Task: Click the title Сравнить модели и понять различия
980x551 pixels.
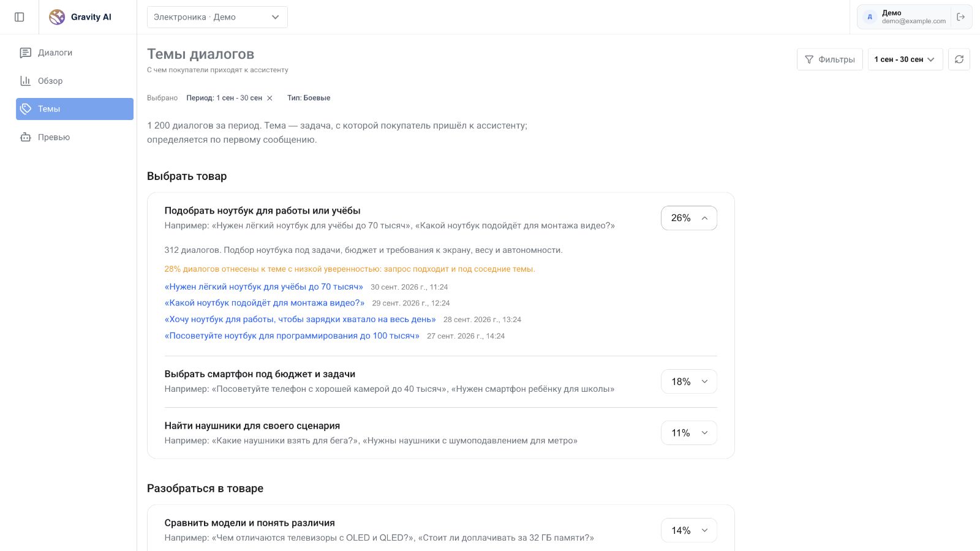Action: 250,523
